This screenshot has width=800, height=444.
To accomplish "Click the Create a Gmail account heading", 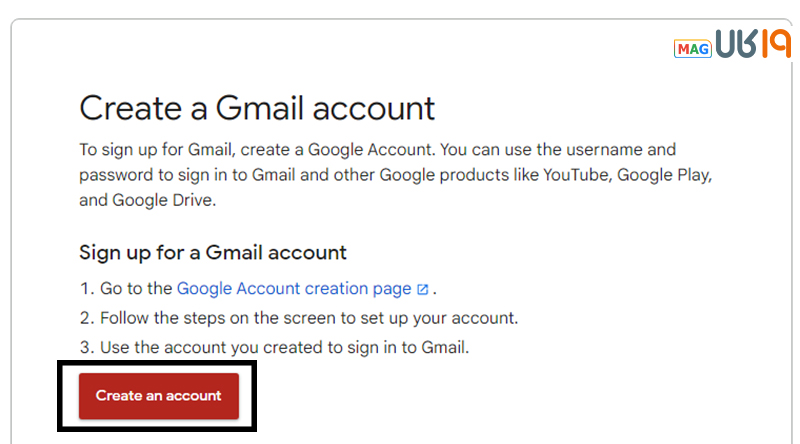I will (x=257, y=108).
